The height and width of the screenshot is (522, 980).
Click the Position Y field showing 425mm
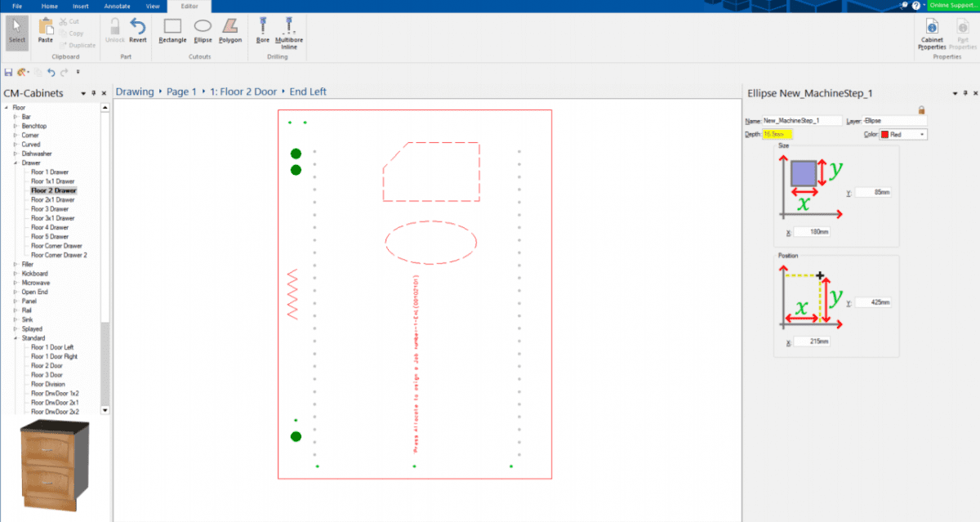pyautogui.click(x=873, y=302)
